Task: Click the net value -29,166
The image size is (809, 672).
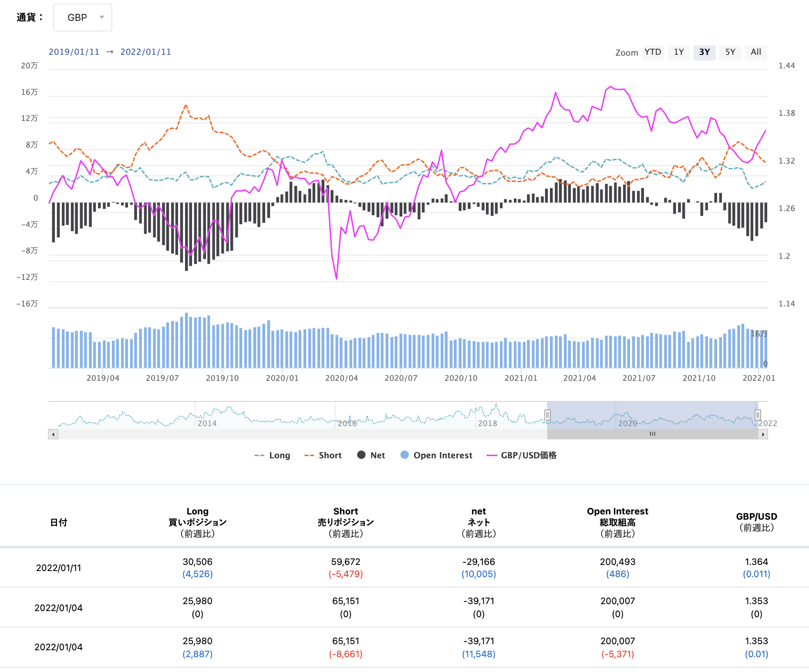Action: 479,562
